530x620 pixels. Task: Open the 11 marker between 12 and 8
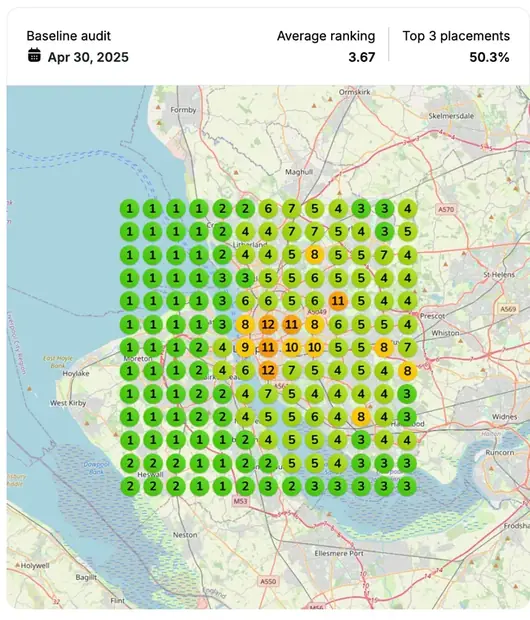tap(292, 325)
